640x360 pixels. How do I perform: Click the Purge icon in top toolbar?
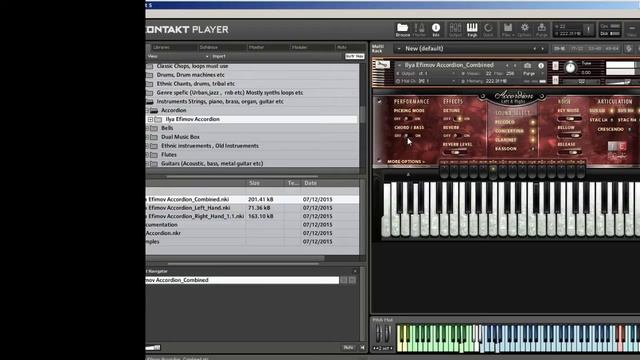click(541, 29)
